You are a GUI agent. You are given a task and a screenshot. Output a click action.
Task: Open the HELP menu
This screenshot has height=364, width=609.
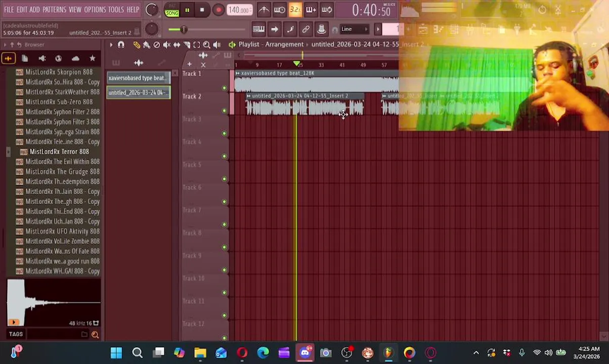pyautogui.click(x=133, y=10)
